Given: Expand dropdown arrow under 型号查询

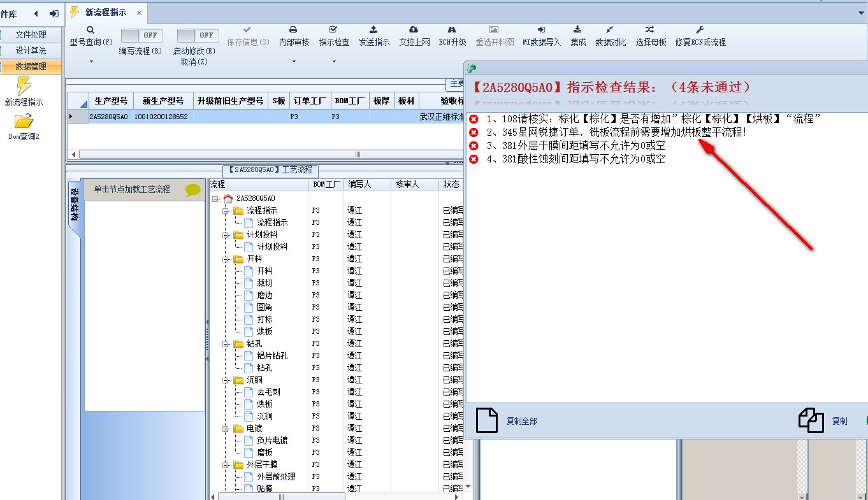Looking at the screenshot, I should click(x=91, y=62).
